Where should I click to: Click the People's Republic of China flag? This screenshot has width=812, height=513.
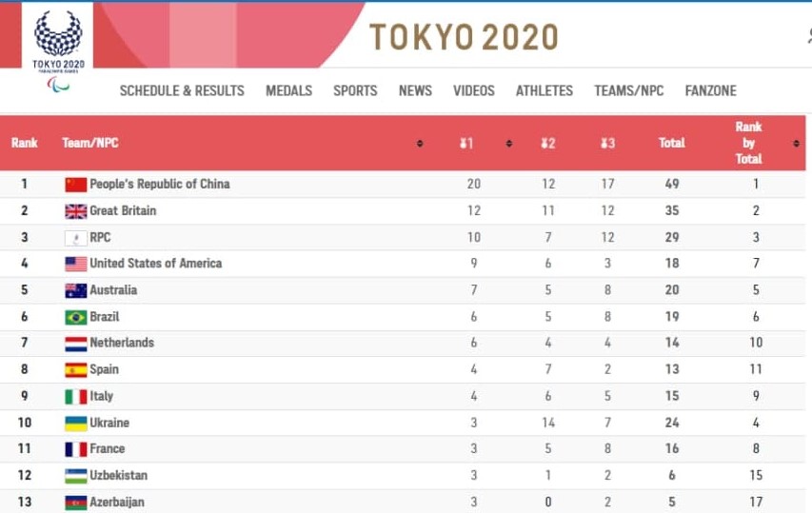[x=76, y=185]
